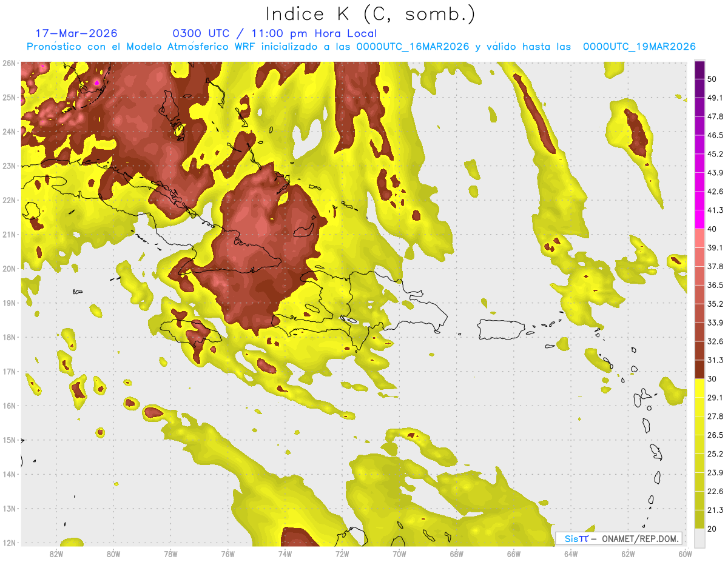
Task: Click the "0000UTC_19MAR2026" valid-until time
Action: pyautogui.click(x=639, y=47)
